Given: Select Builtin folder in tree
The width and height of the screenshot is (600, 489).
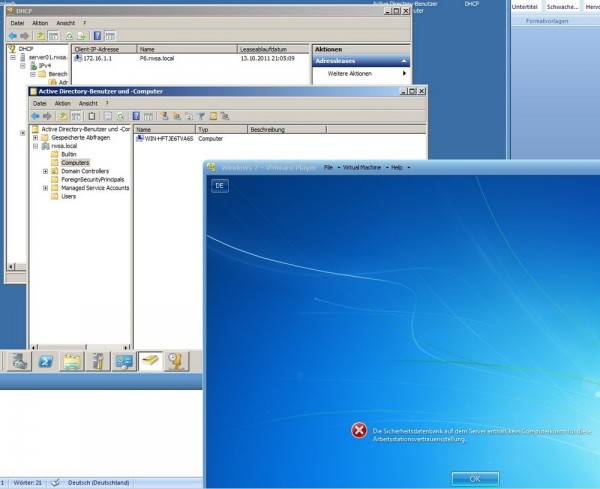Looking at the screenshot, I should (x=69, y=155).
